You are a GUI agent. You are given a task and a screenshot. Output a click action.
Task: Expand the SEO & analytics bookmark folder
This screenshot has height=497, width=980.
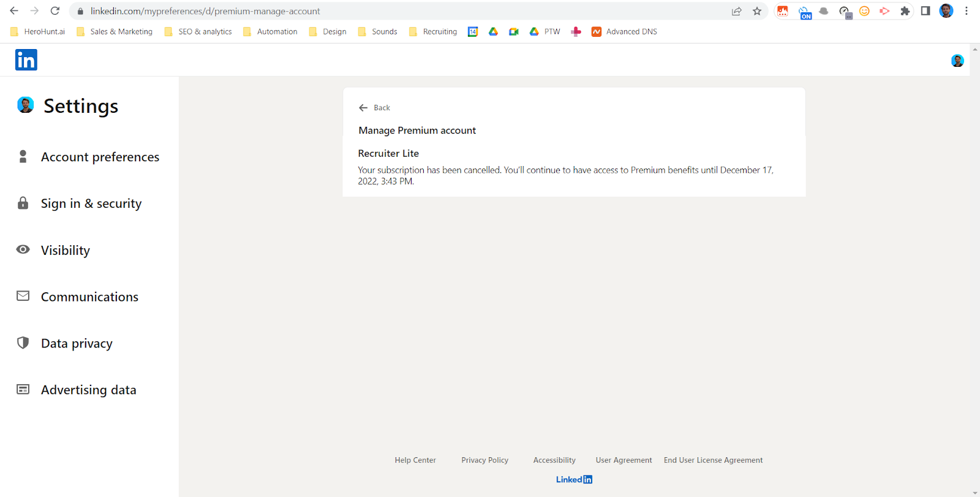point(198,32)
